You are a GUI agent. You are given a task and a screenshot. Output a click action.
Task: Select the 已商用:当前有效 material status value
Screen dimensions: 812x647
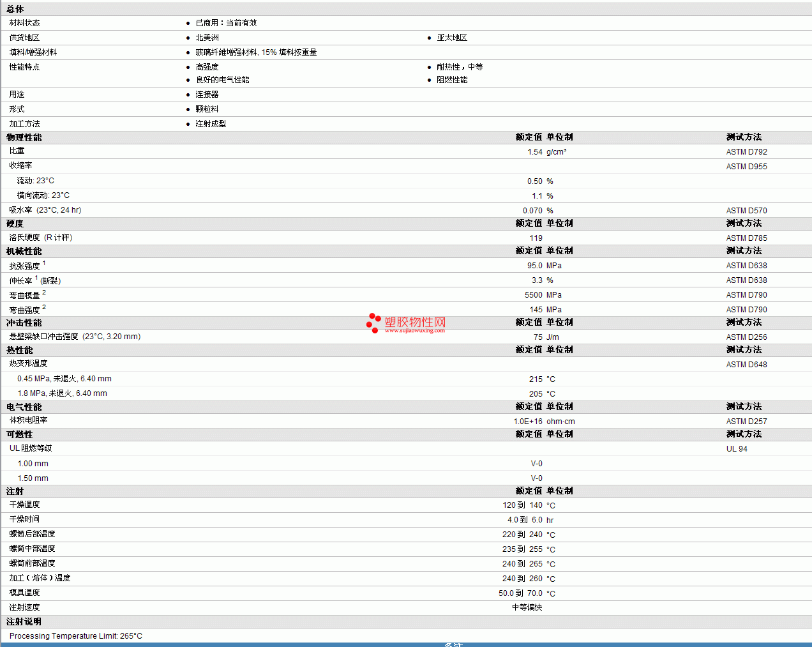pyautogui.click(x=226, y=23)
